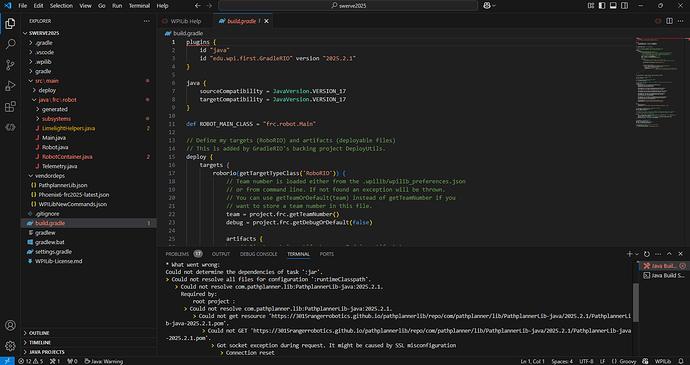Open the new terminal dropdown arrow
This screenshot has width=690, height=365.
[637, 254]
